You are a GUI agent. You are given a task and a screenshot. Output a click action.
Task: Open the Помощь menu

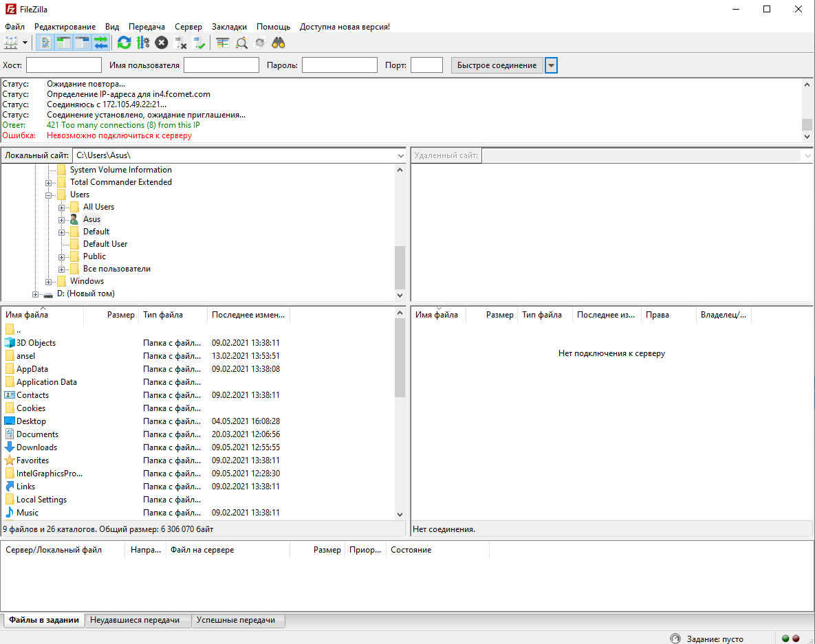tap(274, 27)
